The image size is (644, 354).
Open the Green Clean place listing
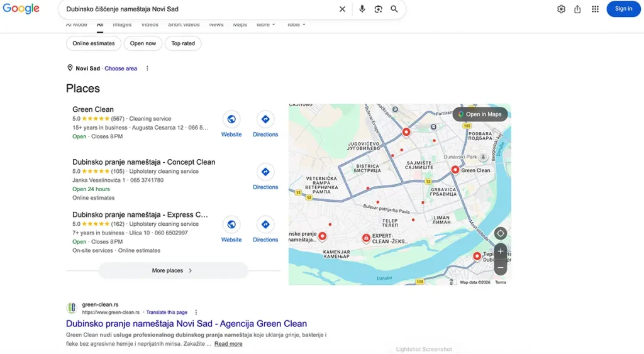93,109
